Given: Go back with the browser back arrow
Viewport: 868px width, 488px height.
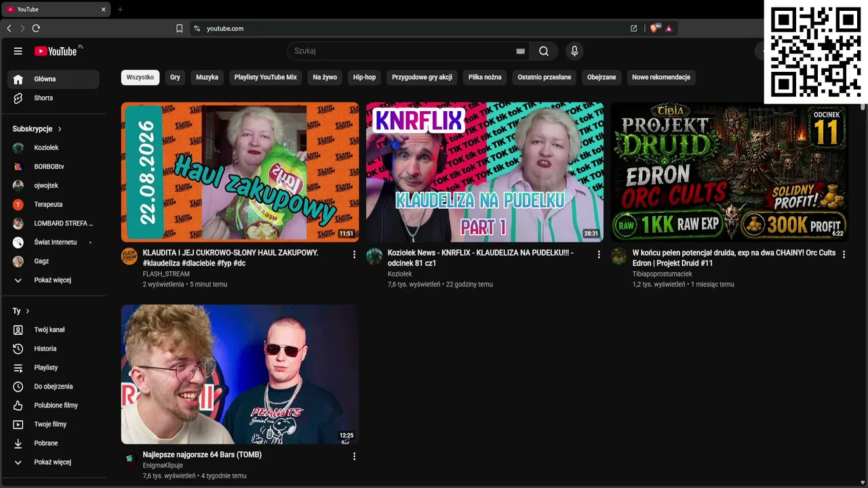Looking at the screenshot, I should point(9,28).
